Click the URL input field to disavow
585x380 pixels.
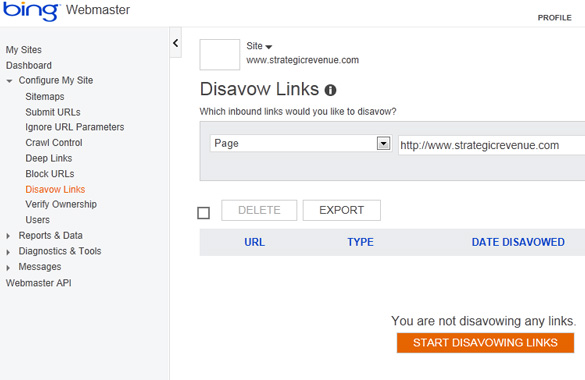(x=491, y=145)
